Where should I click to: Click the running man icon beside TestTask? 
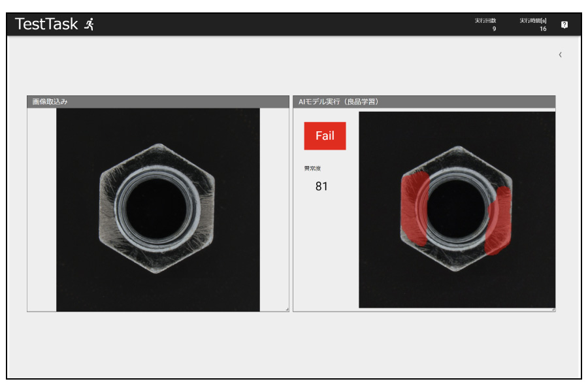coord(90,24)
